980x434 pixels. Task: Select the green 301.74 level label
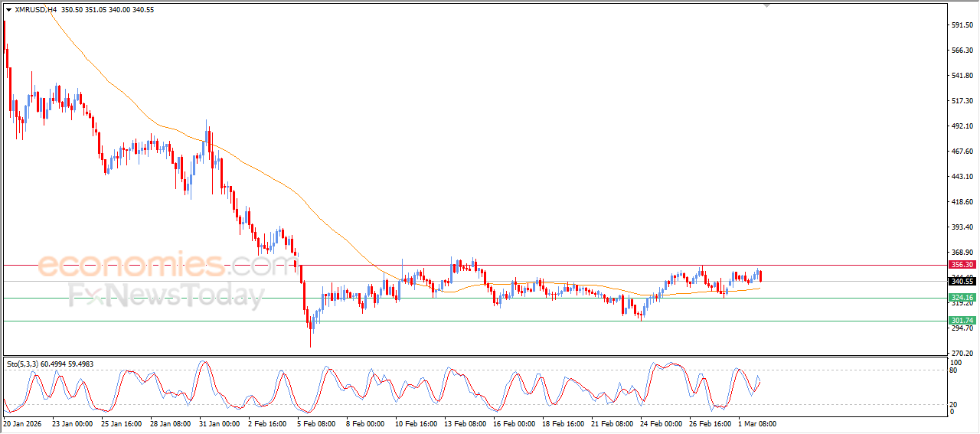pyautogui.click(x=962, y=320)
